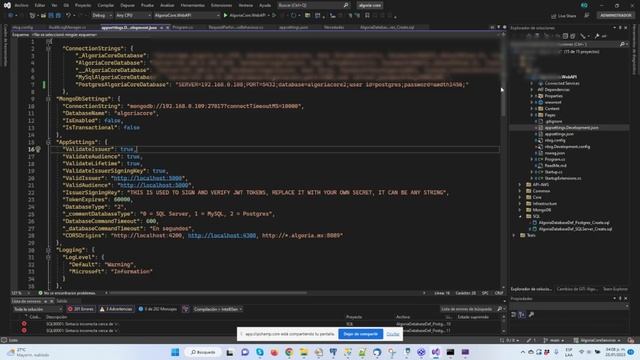Switch to the appsettings.json editor tab

pos(293,27)
